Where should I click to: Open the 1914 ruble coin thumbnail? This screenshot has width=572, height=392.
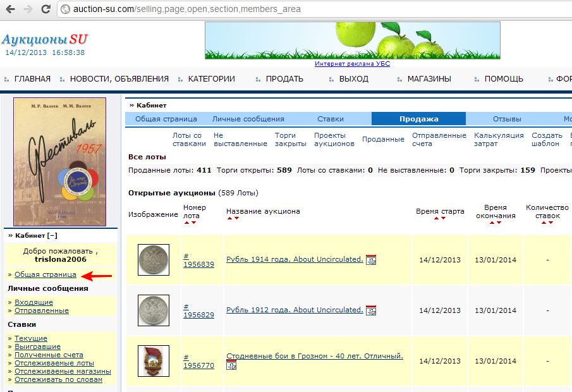154,260
